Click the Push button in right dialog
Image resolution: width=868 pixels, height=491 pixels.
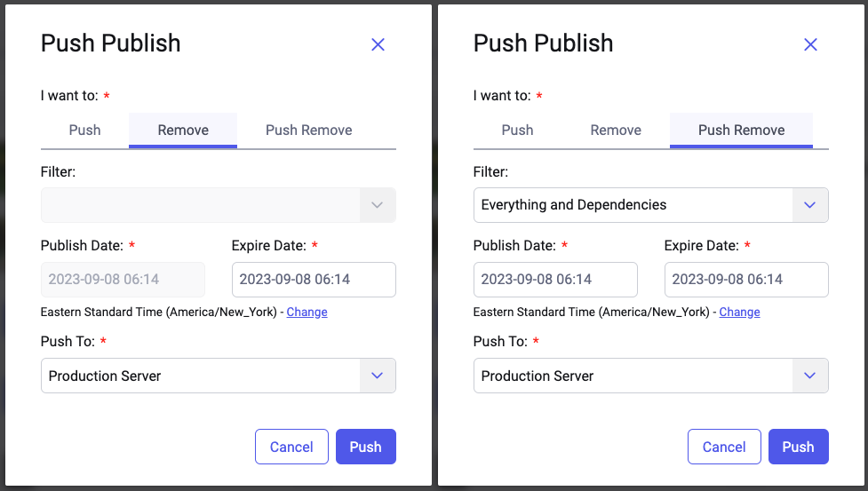pyautogui.click(x=798, y=447)
